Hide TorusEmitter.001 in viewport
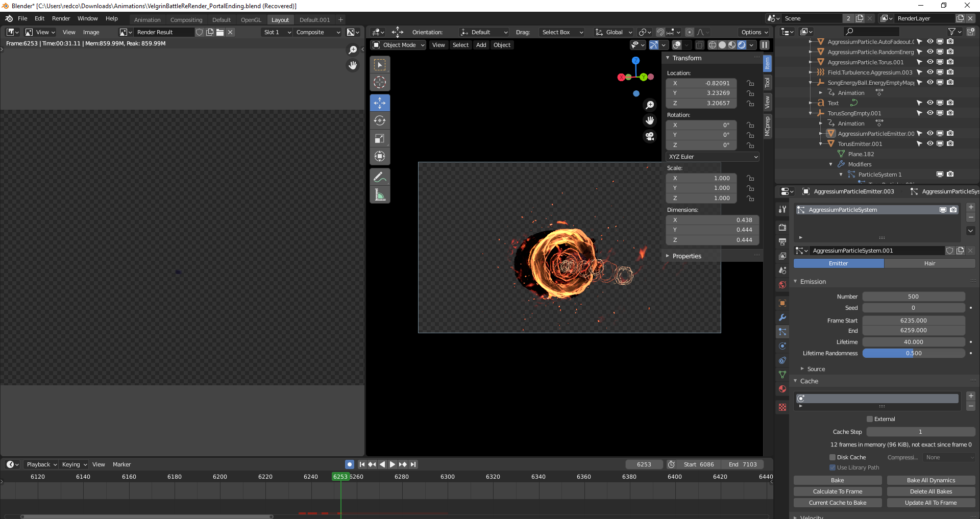This screenshot has width=980, height=519. coord(930,143)
